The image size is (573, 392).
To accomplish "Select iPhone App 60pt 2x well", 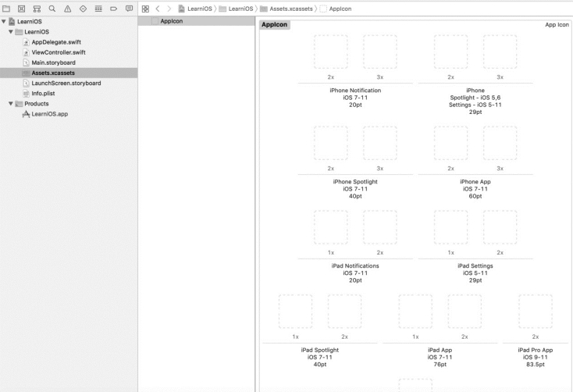I will point(451,143).
